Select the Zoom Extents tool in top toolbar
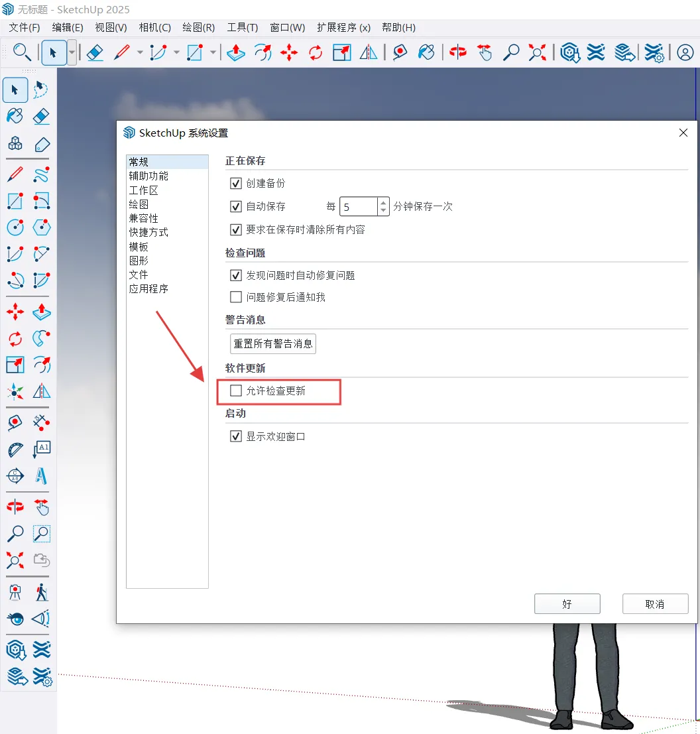Viewport: 700px width, 734px height. [537, 52]
